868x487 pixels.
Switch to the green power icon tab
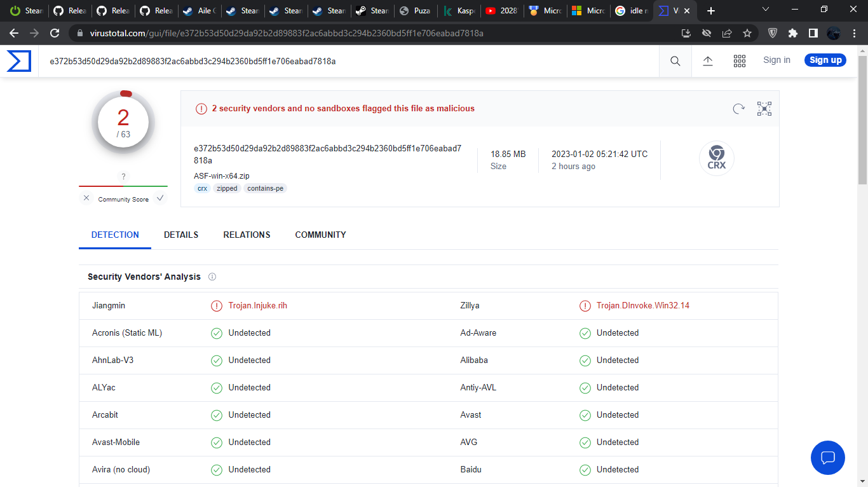[26, 11]
